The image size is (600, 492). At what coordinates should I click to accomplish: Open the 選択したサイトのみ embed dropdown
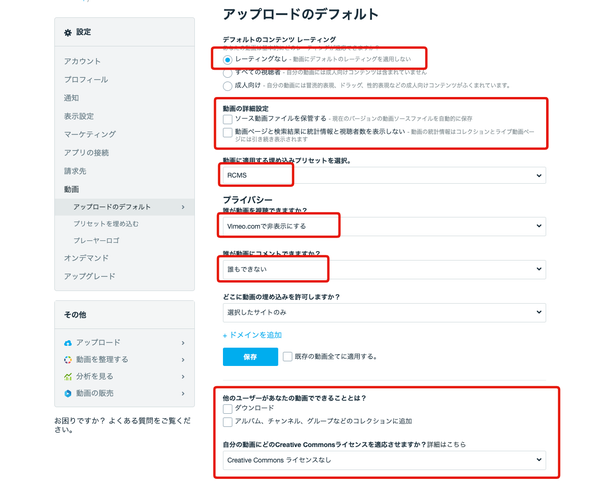click(384, 313)
